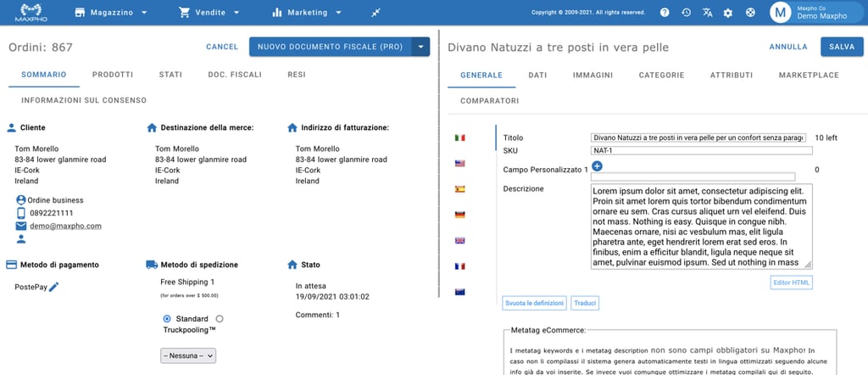Open Informazioni sul consenso tab
The width and height of the screenshot is (868, 375).
[84, 100]
